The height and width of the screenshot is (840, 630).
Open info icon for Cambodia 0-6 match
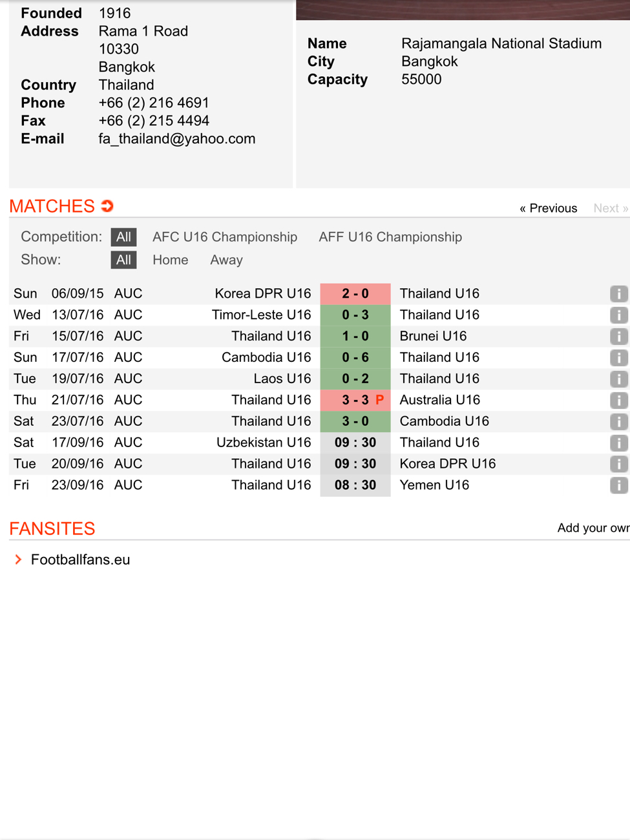[x=618, y=358]
